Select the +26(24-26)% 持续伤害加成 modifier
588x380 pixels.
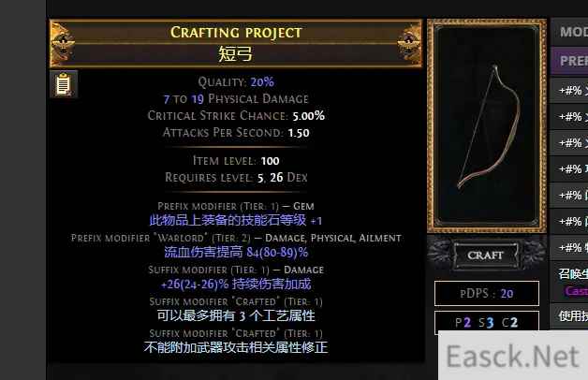click(x=236, y=284)
